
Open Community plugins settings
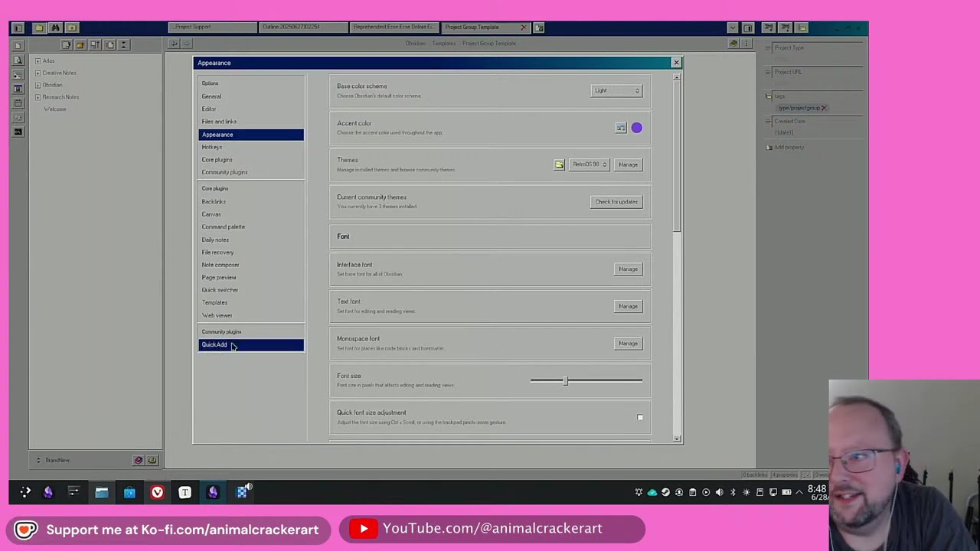point(251,172)
